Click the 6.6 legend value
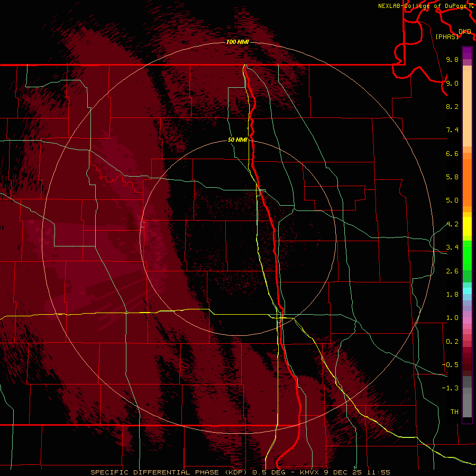 pyautogui.click(x=452, y=153)
